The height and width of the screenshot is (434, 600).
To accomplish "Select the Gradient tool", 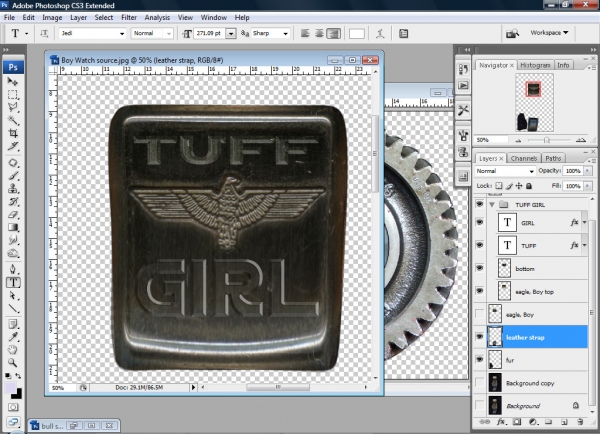I will (13, 227).
